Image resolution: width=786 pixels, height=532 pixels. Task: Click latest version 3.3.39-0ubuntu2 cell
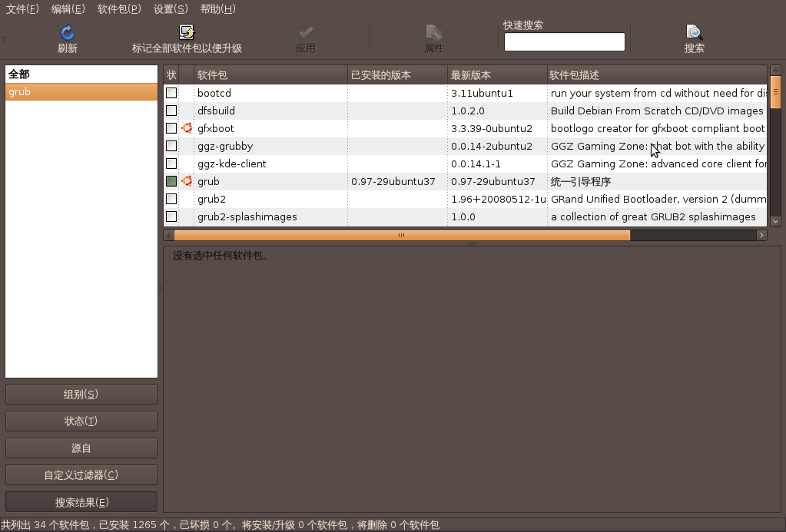tap(492, 128)
